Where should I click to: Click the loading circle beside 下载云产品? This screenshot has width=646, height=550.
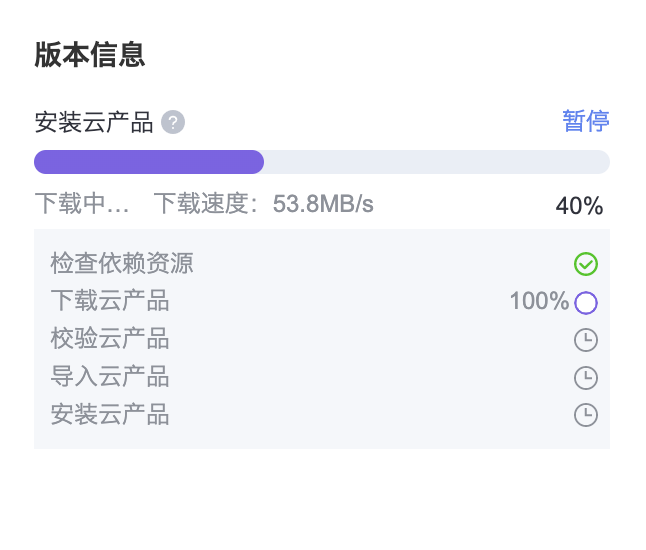(x=586, y=302)
